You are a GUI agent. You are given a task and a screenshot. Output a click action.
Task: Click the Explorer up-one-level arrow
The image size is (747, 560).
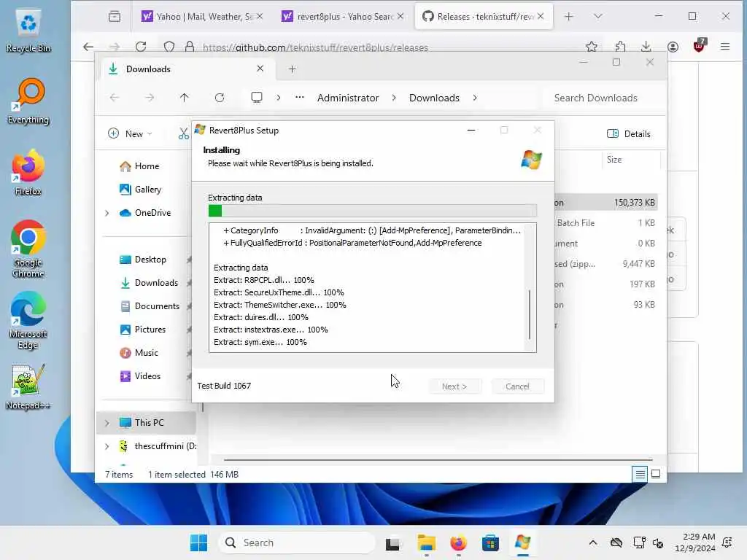point(185,98)
